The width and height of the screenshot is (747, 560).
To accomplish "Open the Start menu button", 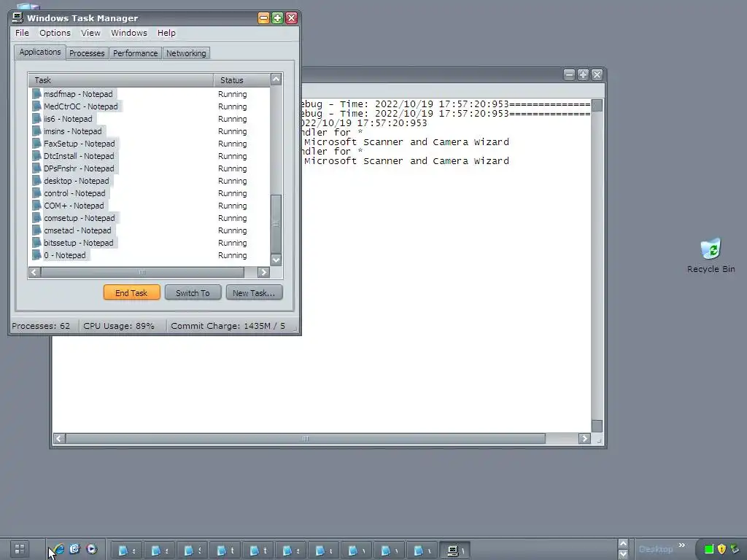I will [20, 549].
